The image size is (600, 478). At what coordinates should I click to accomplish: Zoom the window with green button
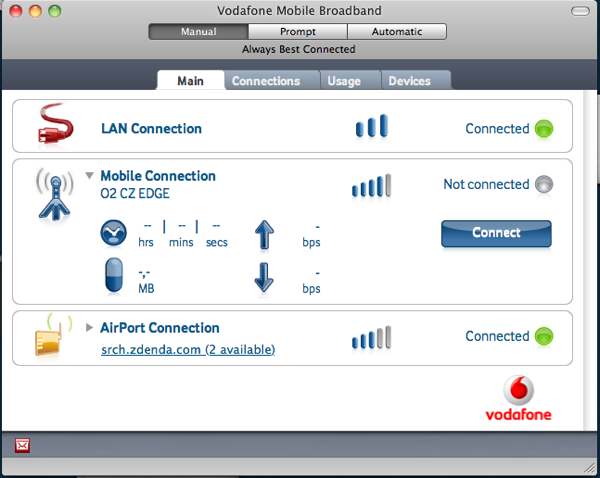(55, 11)
